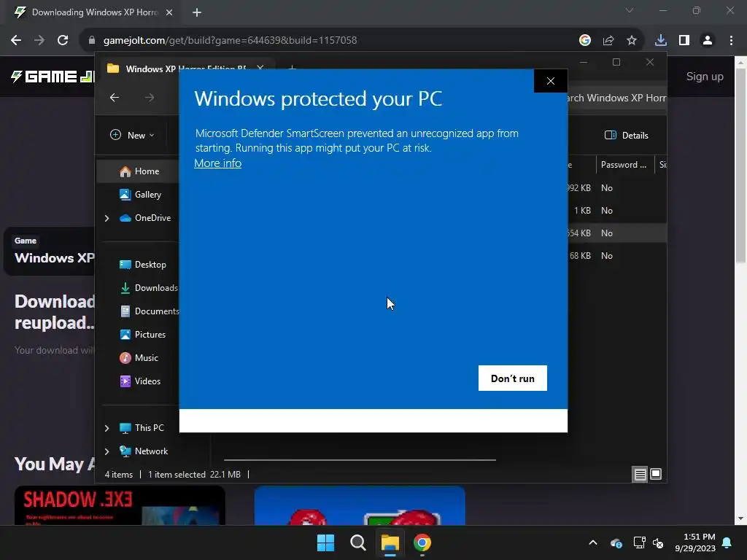
Task: Click the SHADOW .EXE game thumbnail
Action: tap(120, 506)
